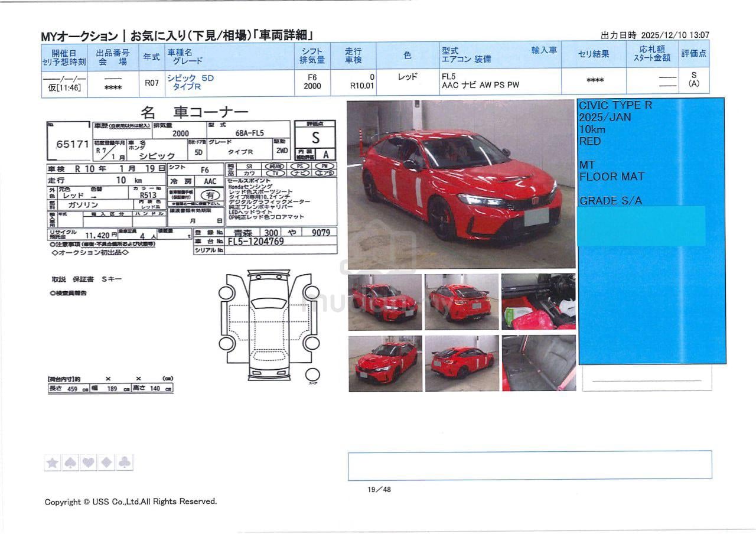The height and width of the screenshot is (534, 756).
Task: Click lot number 65171 box
Action: coord(69,144)
